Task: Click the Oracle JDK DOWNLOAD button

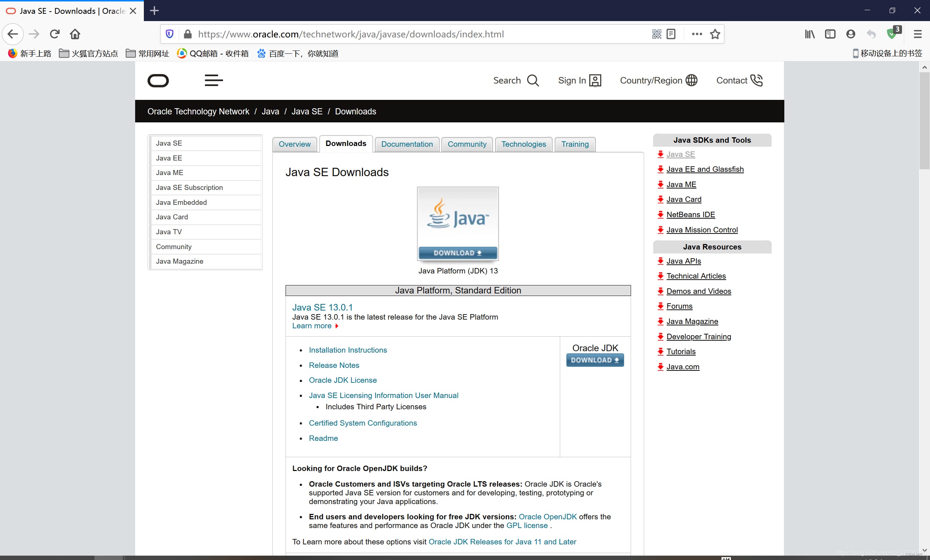Action: click(595, 360)
